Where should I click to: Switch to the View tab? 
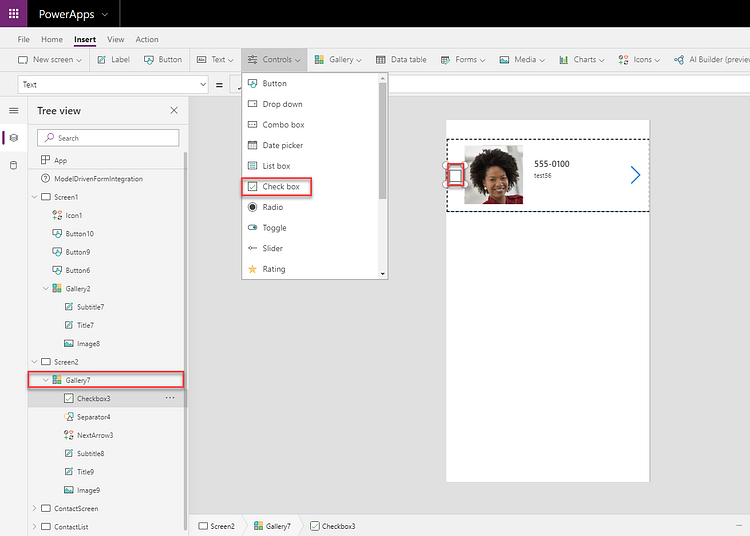click(x=115, y=39)
